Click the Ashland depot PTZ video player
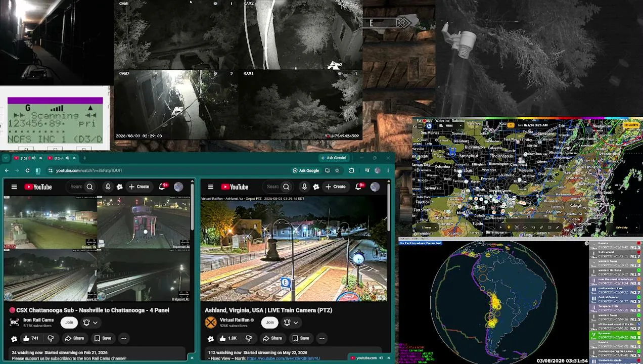 pyautogui.click(x=294, y=249)
